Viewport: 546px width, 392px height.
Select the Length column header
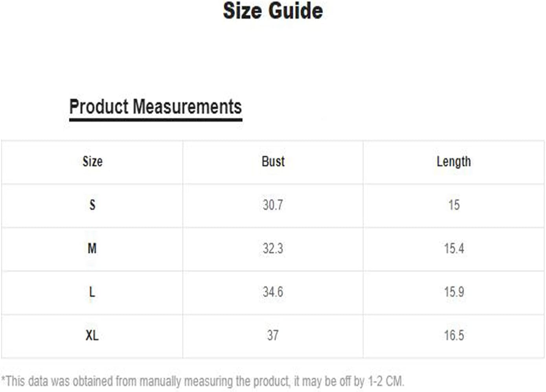click(454, 162)
